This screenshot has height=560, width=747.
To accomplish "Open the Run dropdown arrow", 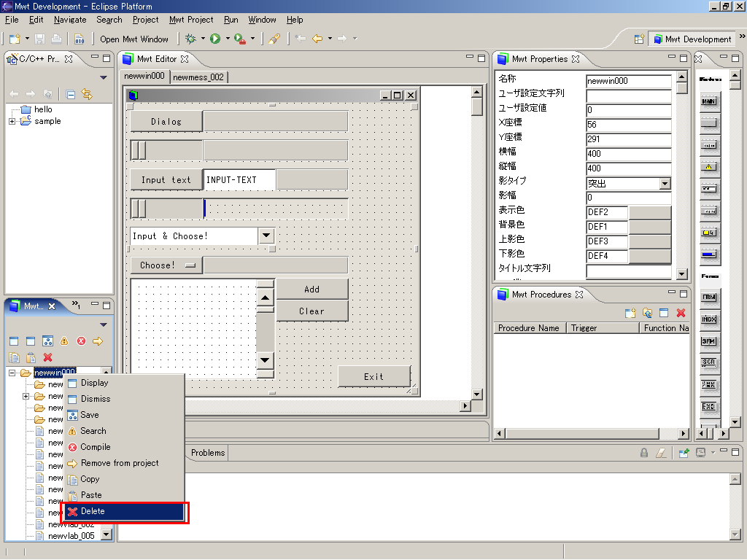I will point(228,39).
